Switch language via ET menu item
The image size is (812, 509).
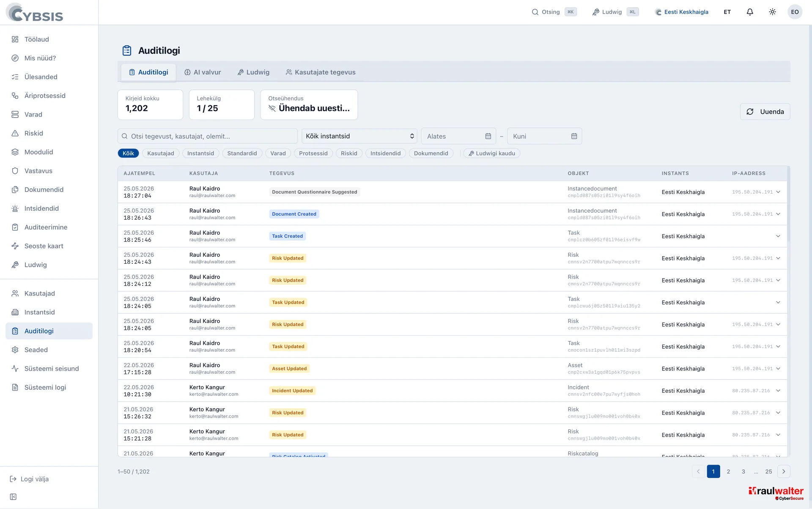(x=727, y=12)
